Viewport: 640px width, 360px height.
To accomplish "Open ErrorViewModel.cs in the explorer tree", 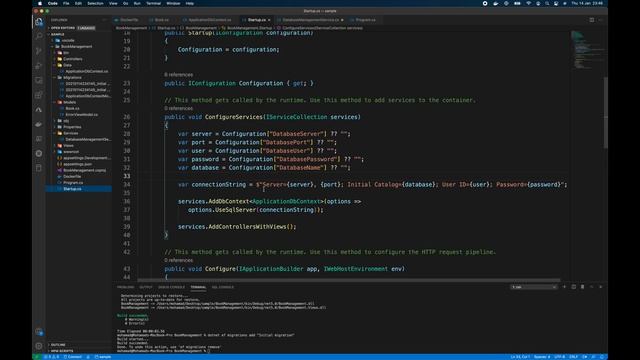I will 81,114.
